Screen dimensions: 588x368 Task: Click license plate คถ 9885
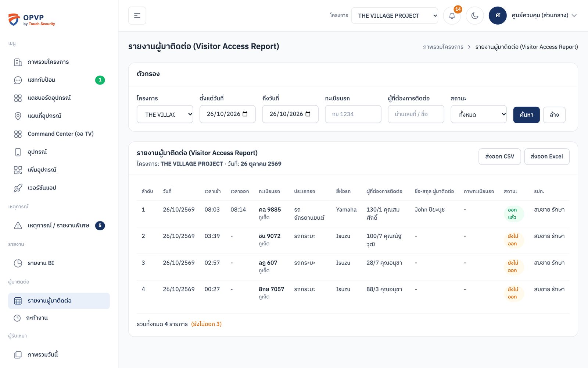(x=270, y=209)
